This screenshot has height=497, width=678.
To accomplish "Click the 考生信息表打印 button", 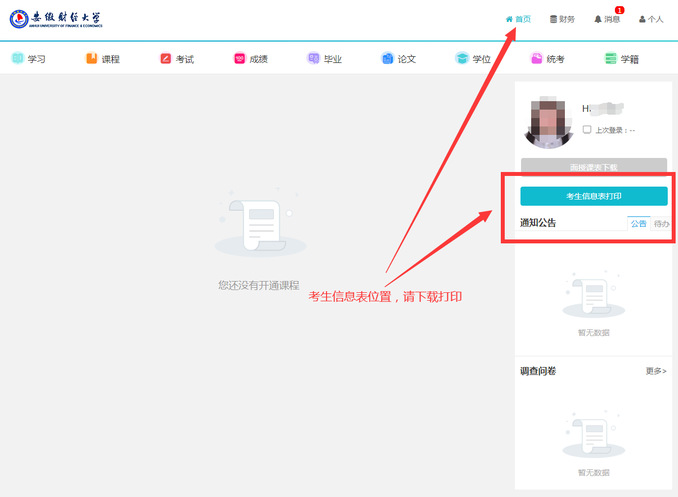I will coord(593,196).
